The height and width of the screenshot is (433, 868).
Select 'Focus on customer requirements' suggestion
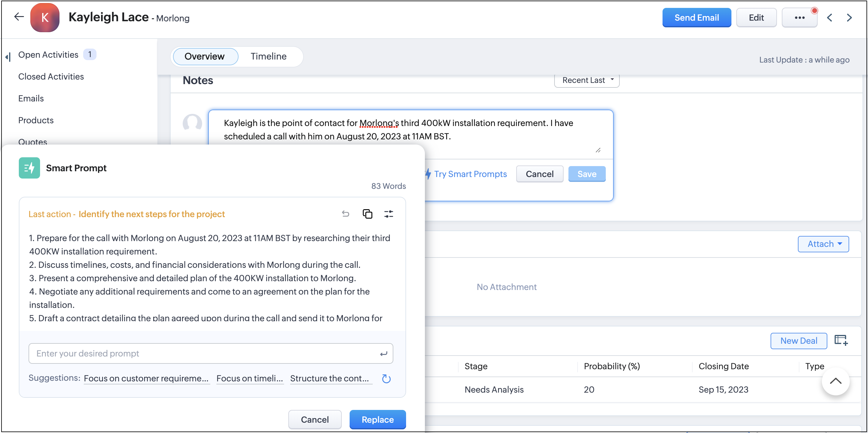point(146,378)
